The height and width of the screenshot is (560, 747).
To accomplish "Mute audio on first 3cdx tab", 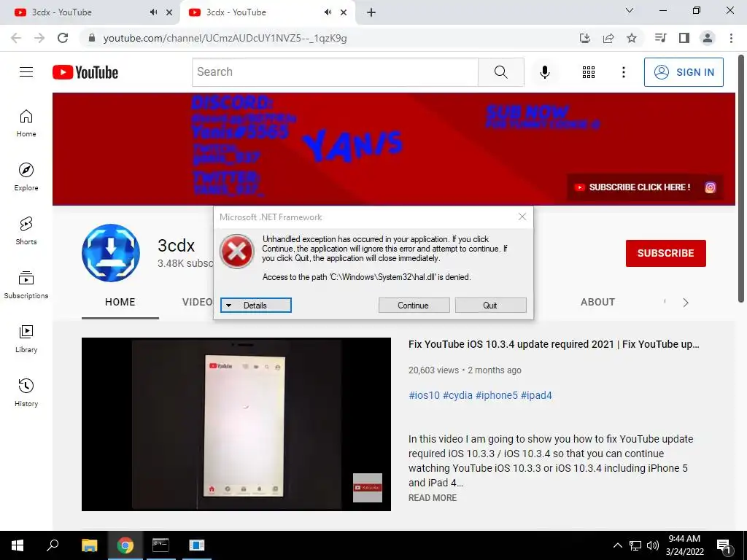I will tap(153, 12).
